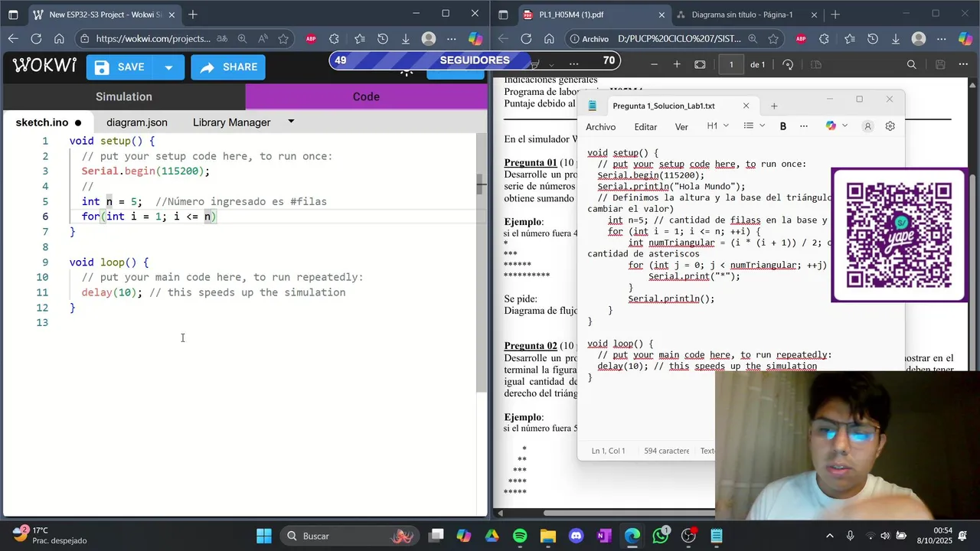Open the Archivo menu in Notepad

click(x=600, y=127)
